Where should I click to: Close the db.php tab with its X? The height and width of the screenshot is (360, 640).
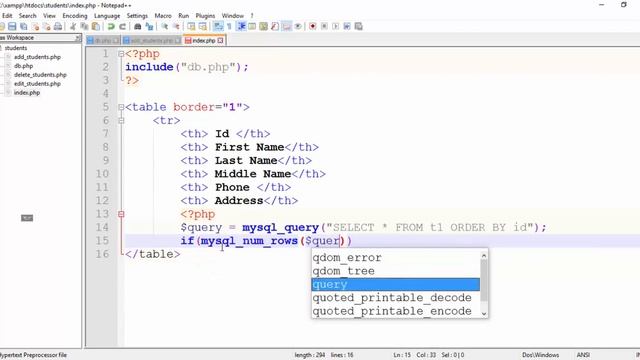pos(116,40)
